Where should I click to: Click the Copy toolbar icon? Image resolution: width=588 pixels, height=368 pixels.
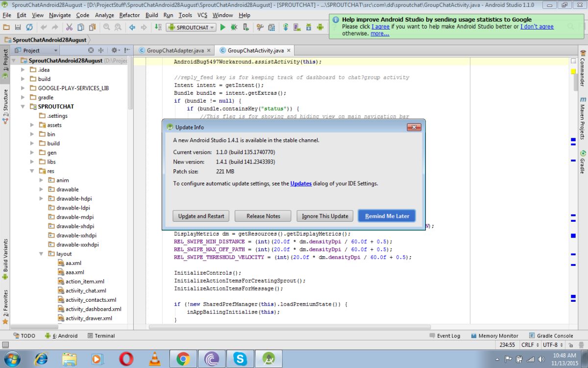point(80,27)
